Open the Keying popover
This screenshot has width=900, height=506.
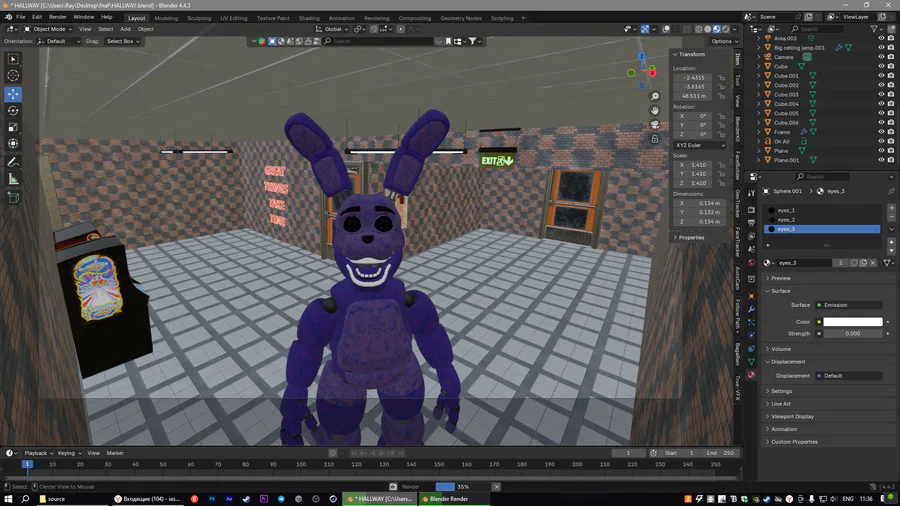[x=69, y=453]
